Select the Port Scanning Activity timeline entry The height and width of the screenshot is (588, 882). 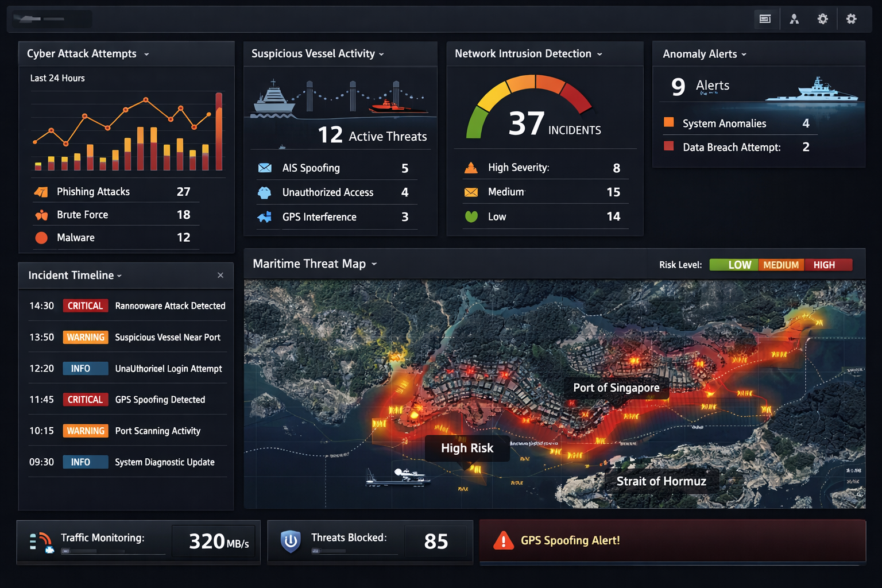(157, 431)
